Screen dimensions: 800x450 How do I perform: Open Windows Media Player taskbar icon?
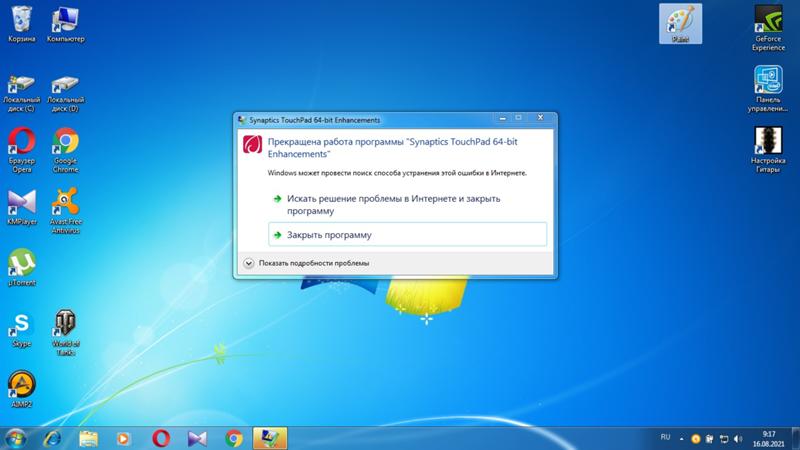coord(123,438)
